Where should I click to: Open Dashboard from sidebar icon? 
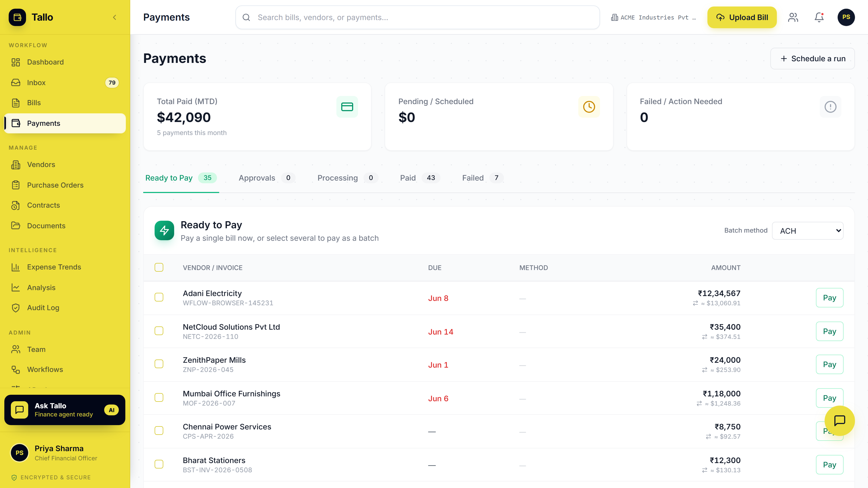(x=16, y=62)
